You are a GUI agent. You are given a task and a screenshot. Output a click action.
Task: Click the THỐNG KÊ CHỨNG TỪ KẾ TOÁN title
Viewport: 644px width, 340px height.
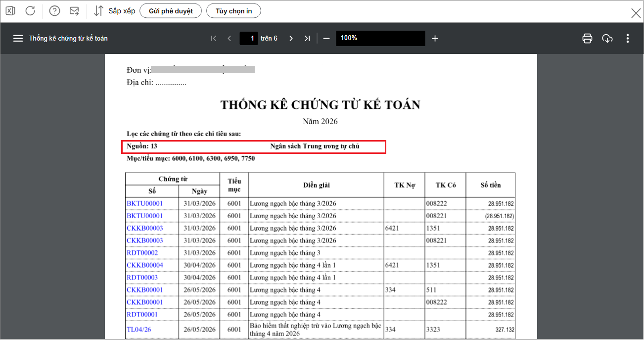pyautogui.click(x=320, y=105)
